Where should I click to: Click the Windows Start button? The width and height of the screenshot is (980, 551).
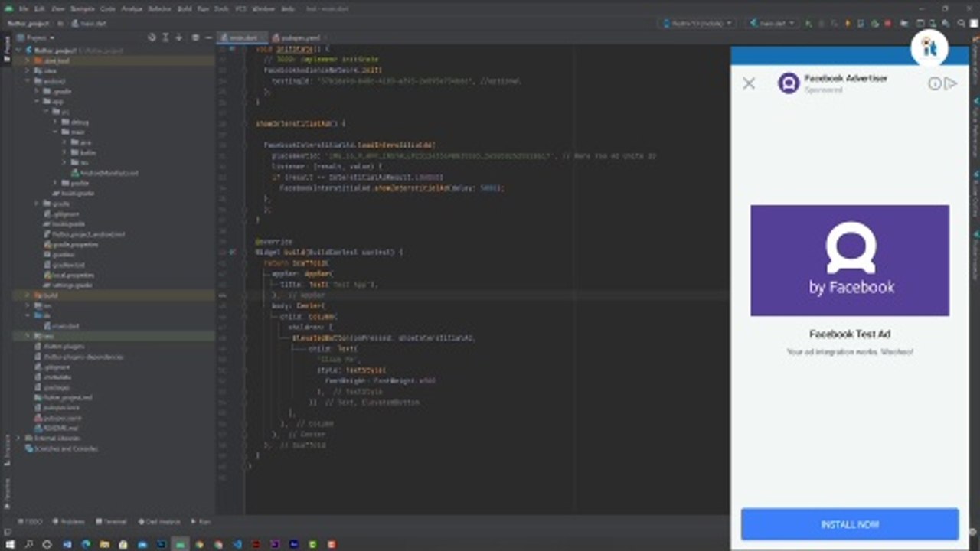click(9, 543)
